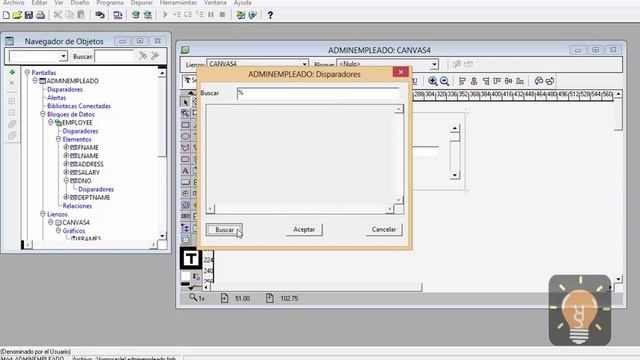Click the Cancelar button in dialog
Image resolution: width=640 pixels, height=360 pixels.
384,229
